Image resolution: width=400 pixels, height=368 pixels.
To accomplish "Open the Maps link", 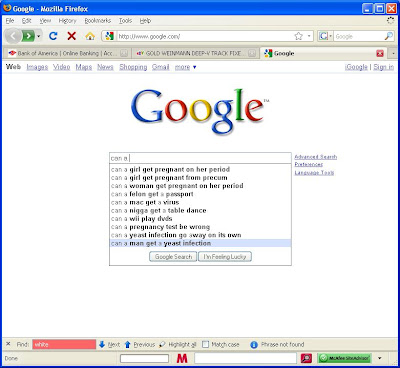I will pyautogui.click(x=84, y=67).
